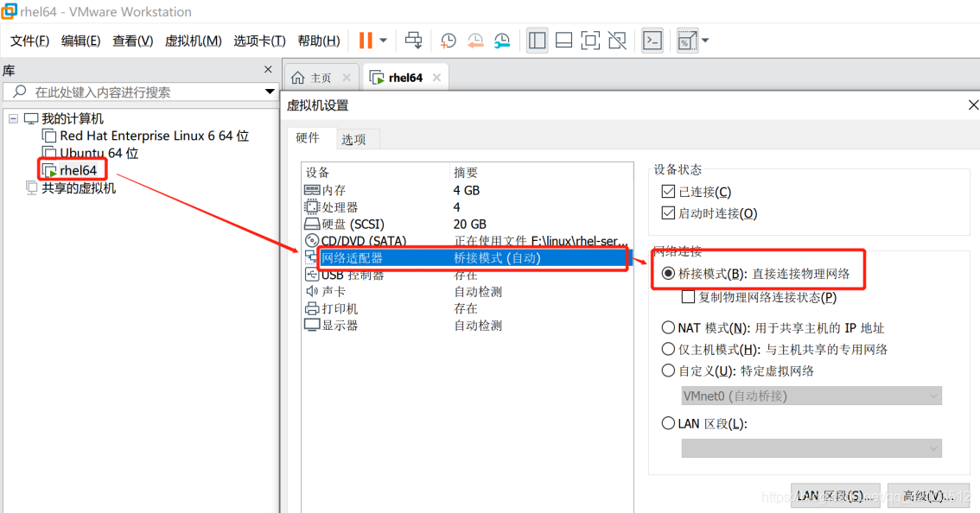The image size is (980, 513).
Task: Open the LAN 区段 selection dropdown
Action: click(811, 448)
